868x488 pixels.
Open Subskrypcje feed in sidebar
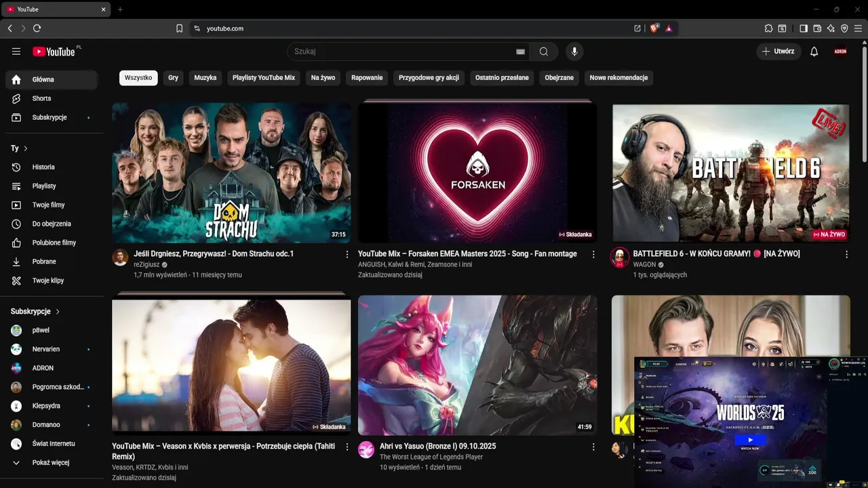52,117
